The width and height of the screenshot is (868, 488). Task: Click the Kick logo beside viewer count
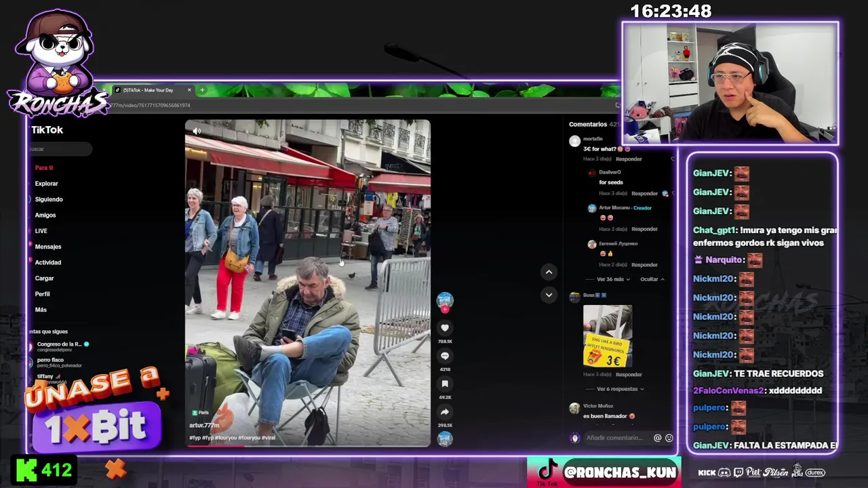(x=26, y=470)
